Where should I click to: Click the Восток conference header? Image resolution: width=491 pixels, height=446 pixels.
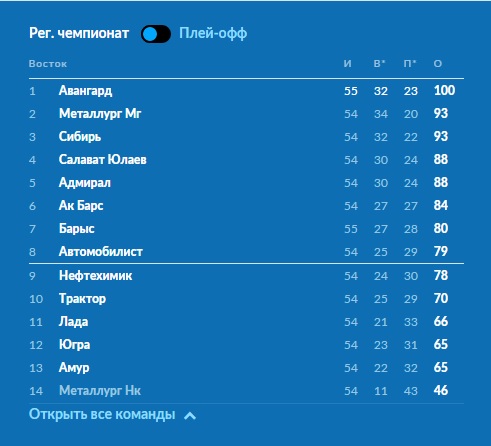pos(48,64)
